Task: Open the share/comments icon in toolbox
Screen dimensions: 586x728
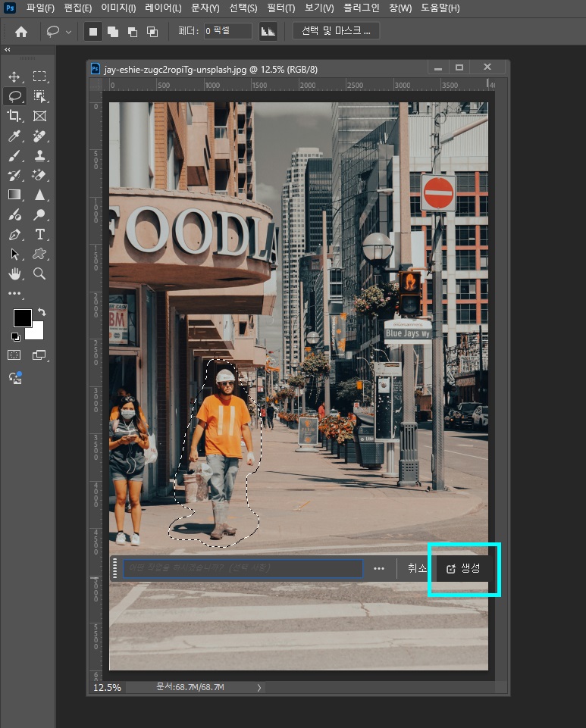Action: point(15,378)
